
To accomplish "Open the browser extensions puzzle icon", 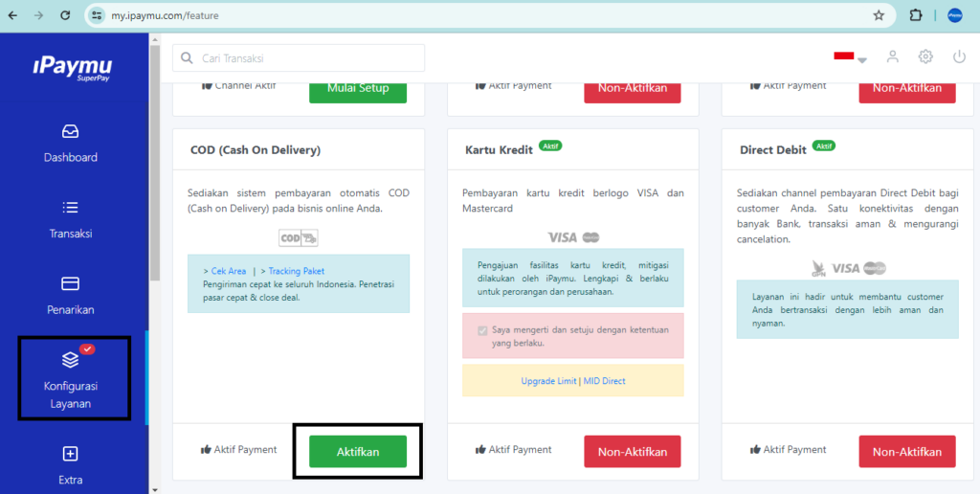I will coord(916,15).
